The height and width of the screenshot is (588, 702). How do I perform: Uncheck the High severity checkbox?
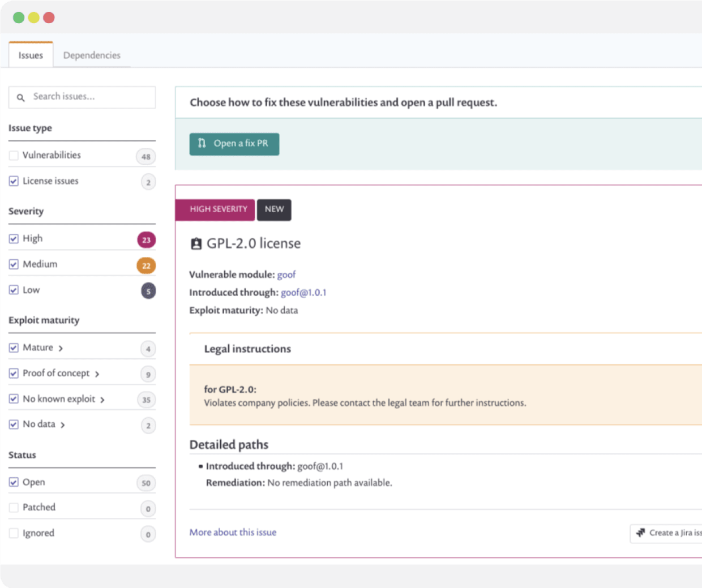[14, 239]
